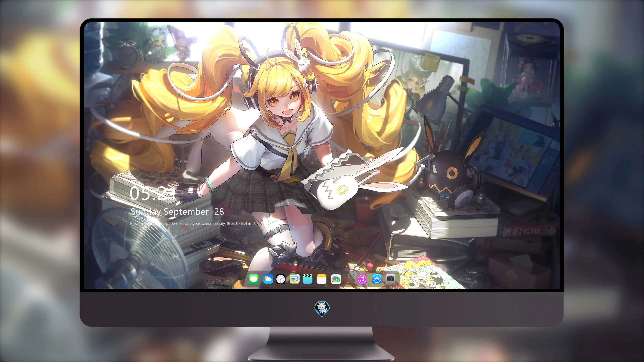Click the 05:21 clock time widget
This screenshot has height=362, width=644.
click(x=153, y=193)
